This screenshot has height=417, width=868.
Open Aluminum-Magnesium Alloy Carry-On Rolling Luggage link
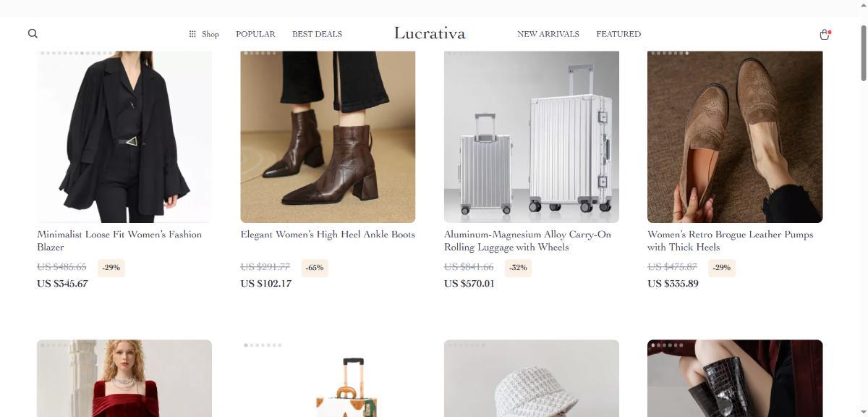coord(527,240)
